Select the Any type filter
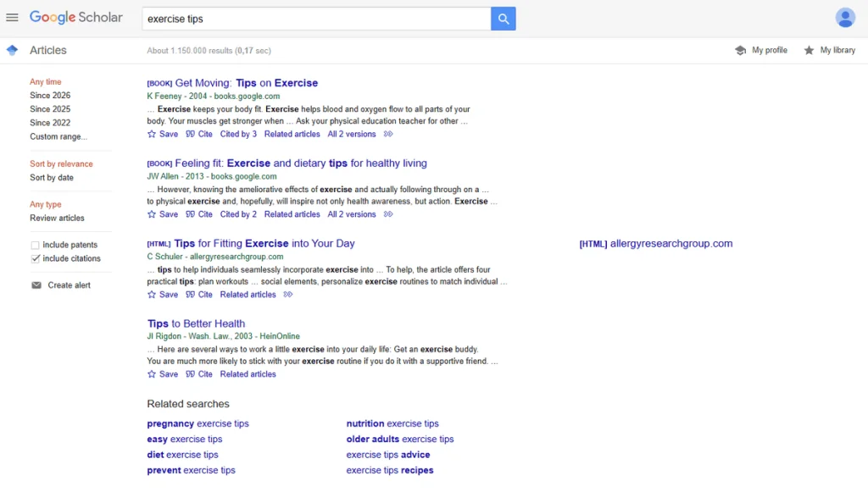This screenshot has width=868, height=492. tap(46, 204)
